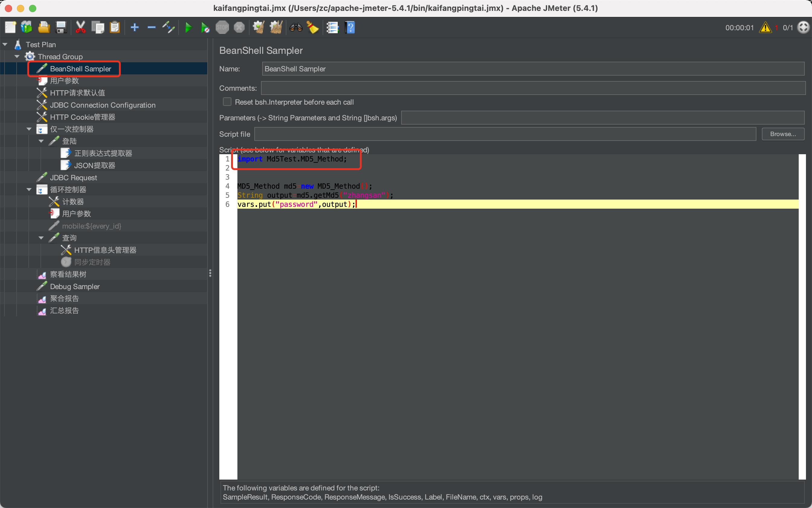Expand all nodes with plus icon

pyautogui.click(x=135, y=27)
